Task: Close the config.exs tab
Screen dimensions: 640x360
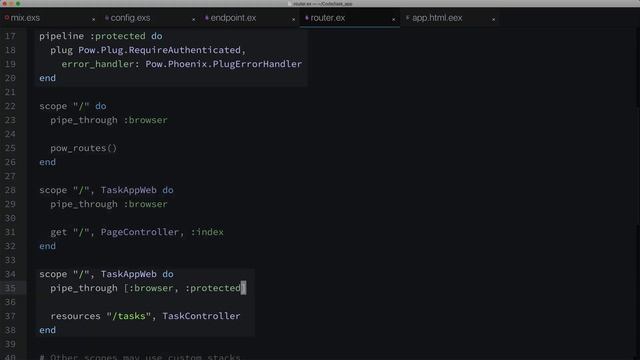Action: (193, 19)
